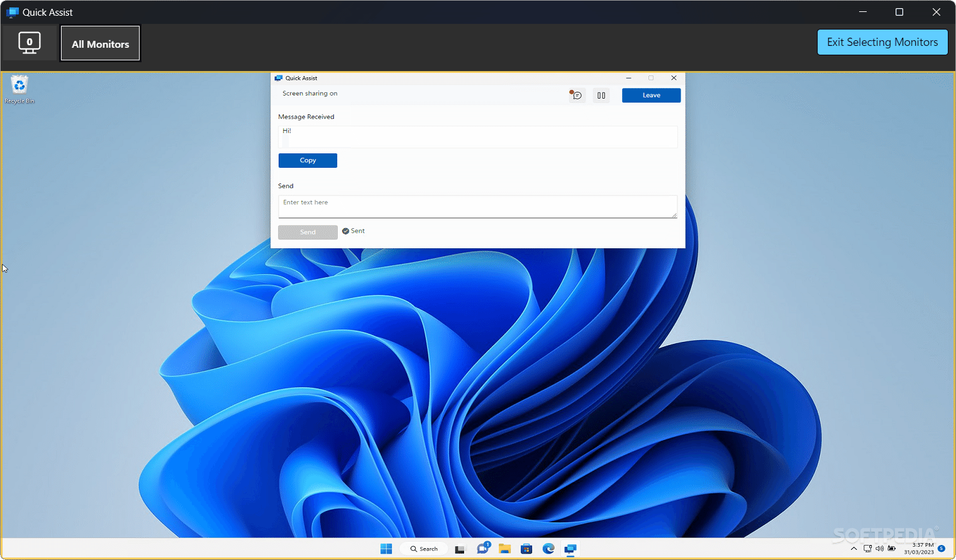Minimize the inner Quick Assist window
Screen dimensions: 956x560
[x=628, y=78]
